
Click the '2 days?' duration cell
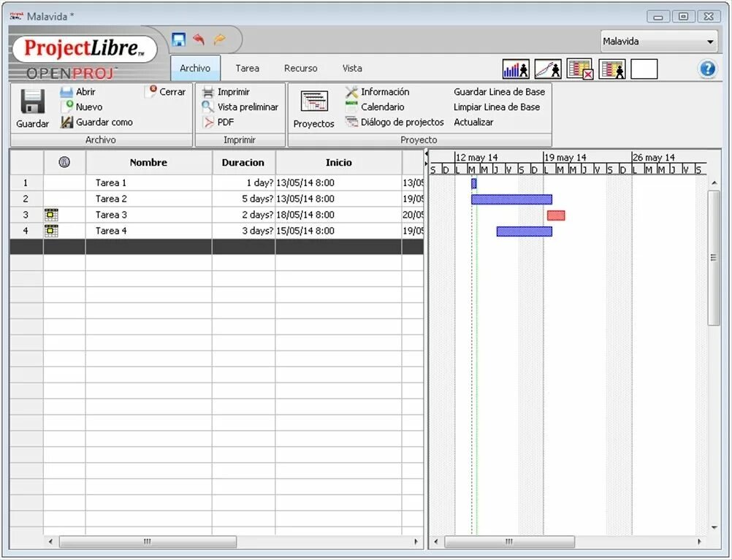[x=243, y=215]
